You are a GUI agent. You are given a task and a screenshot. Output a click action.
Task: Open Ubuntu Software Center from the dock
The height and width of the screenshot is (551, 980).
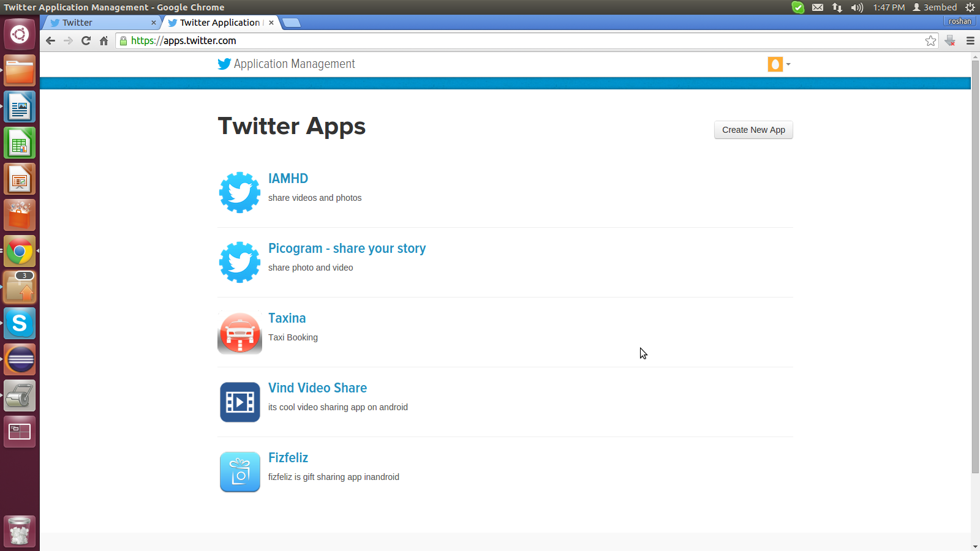tap(20, 215)
